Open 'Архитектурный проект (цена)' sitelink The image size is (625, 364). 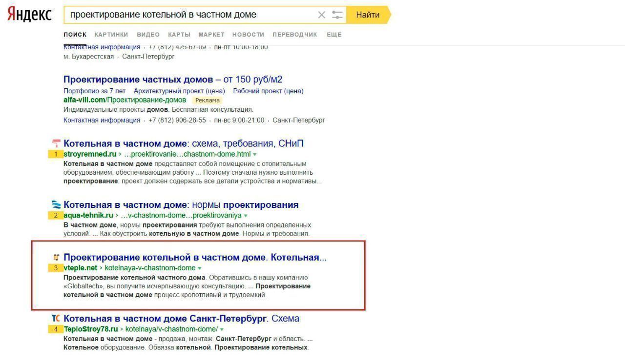click(x=179, y=91)
